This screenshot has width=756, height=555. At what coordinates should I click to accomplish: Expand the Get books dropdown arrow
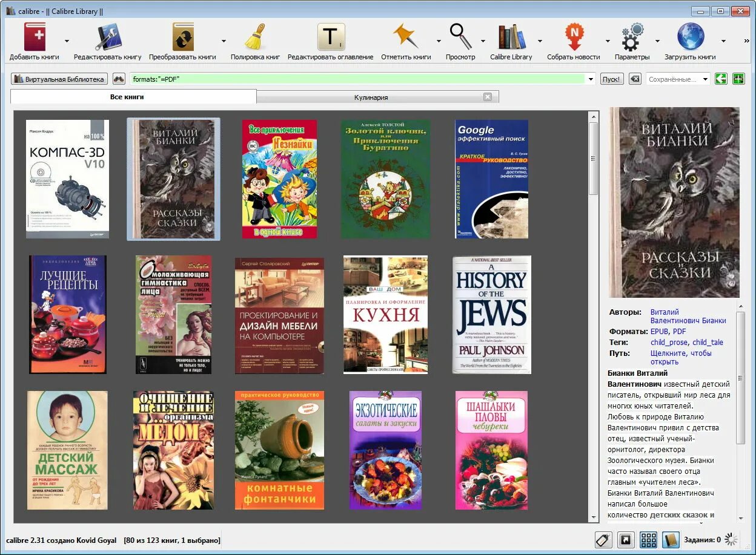tap(723, 41)
